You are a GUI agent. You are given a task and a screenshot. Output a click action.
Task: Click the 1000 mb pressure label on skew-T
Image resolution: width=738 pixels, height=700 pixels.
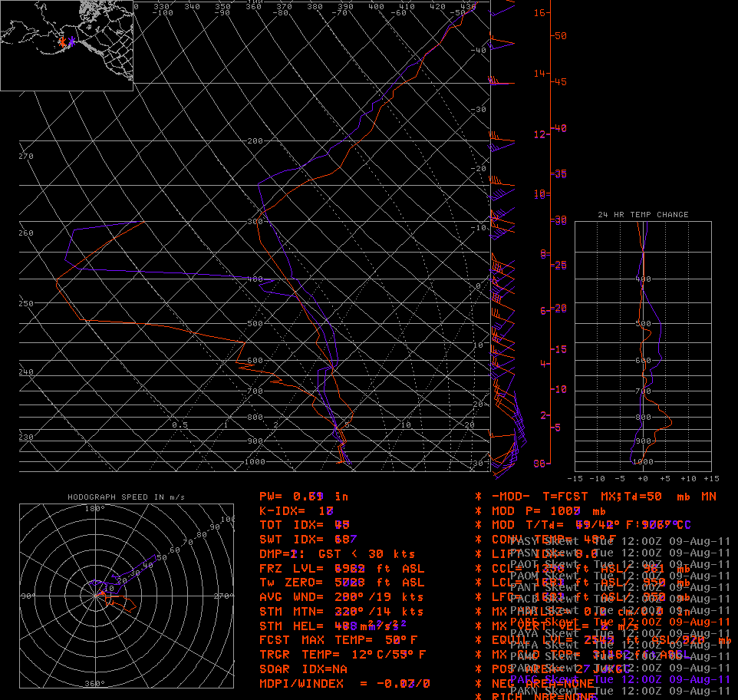255,462
